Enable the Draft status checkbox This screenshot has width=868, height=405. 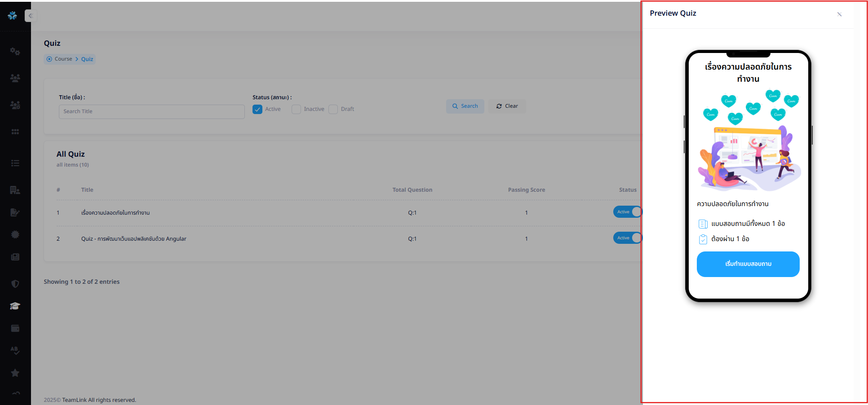tap(333, 110)
